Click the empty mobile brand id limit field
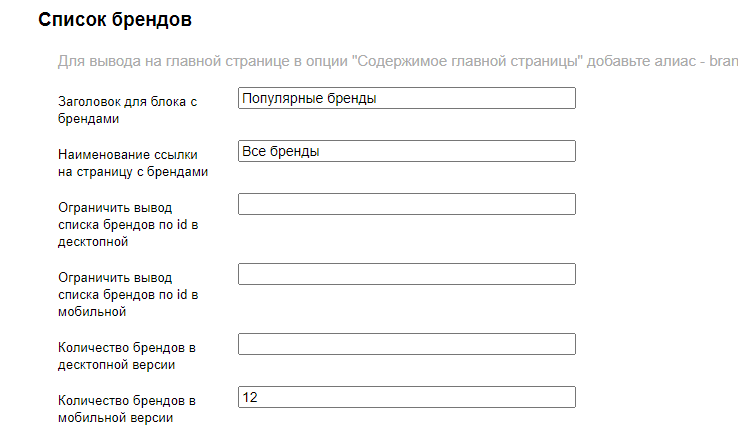Screen dimensions: 738x440 [x=406, y=274]
